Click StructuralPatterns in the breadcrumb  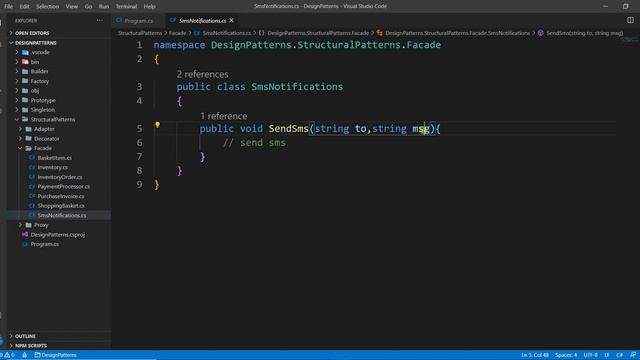140,33
